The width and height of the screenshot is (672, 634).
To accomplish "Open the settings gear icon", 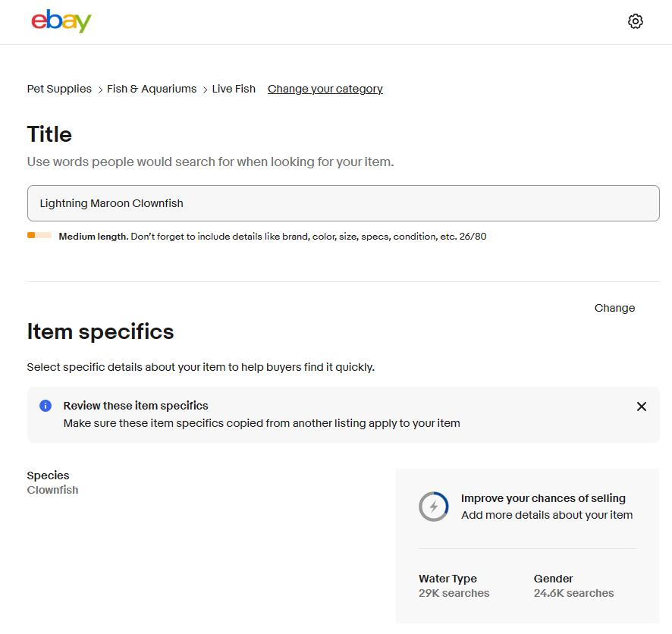I will (x=635, y=21).
